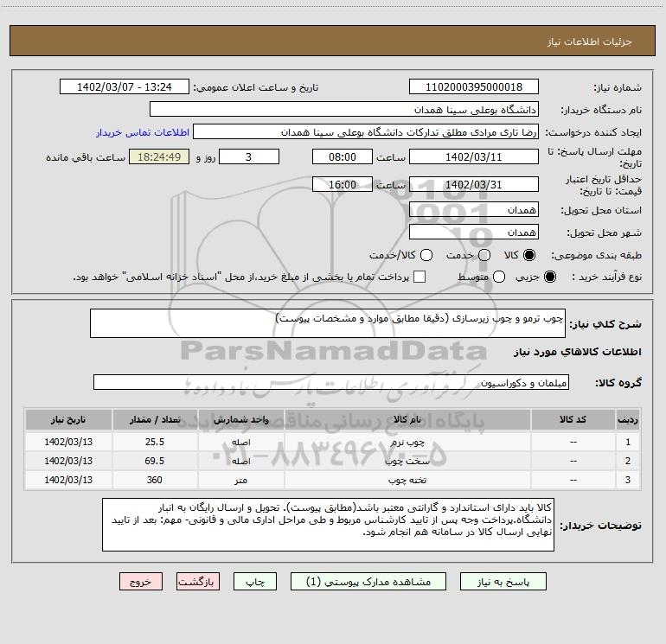Screen dimensions: 666x644
Task: Click the تعداد / مقدار column header
Action: (155, 420)
